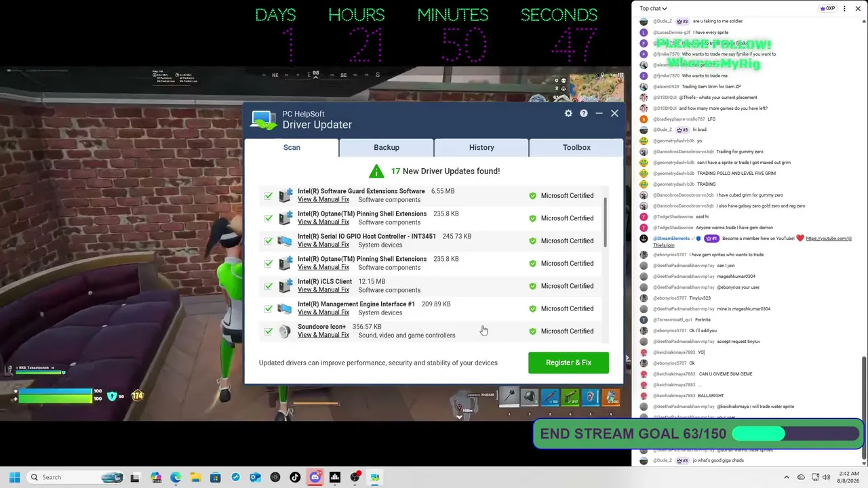View & Manual Fix for iCLS Client
Viewport: 868px width, 488px height.
[323, 290]
